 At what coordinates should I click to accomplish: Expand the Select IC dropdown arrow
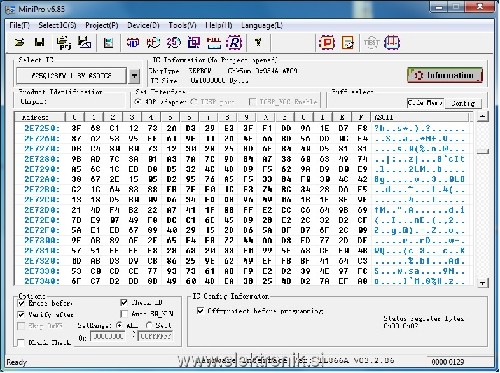coord(134,76)
